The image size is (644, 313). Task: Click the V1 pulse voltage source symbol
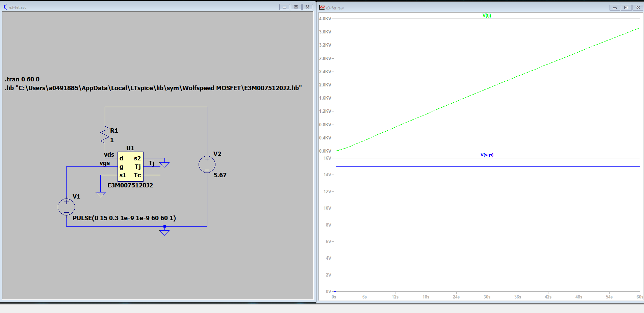[x=66, y=207]
